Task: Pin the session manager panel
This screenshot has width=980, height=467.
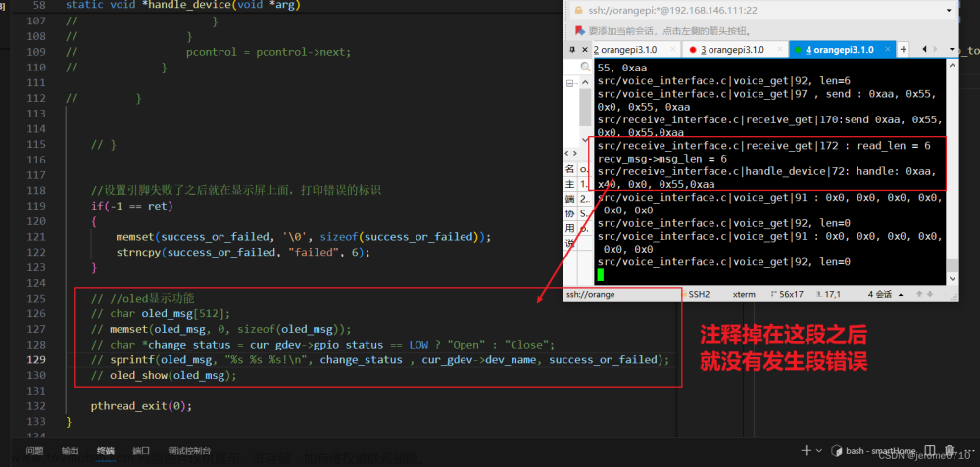Action: (571, 49)
